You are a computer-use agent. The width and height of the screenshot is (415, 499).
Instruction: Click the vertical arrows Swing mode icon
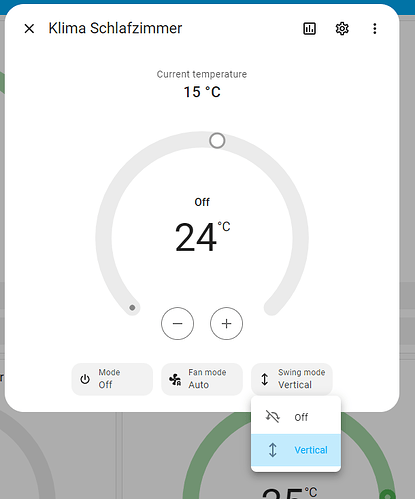tap(265, 379)
